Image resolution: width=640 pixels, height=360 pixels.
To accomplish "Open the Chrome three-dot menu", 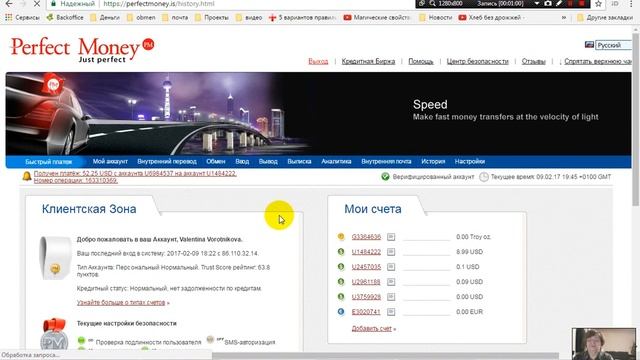I will [x=631, y=4].
